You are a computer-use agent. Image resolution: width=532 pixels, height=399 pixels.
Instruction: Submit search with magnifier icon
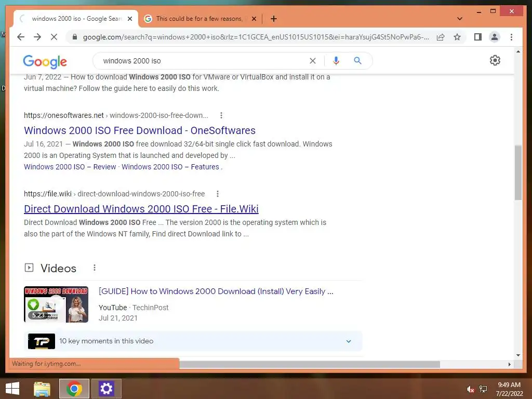coord(357,61)
